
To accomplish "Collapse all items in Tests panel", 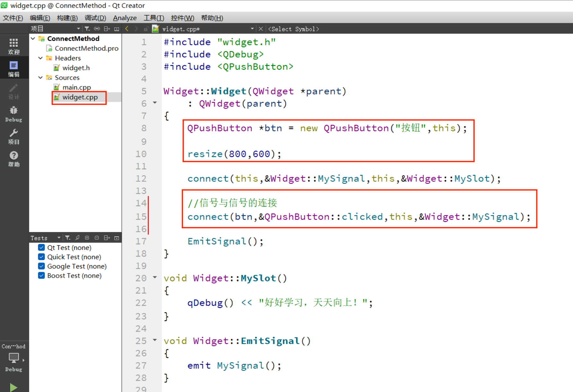I will pyautogui.click(x=97, y=238).
